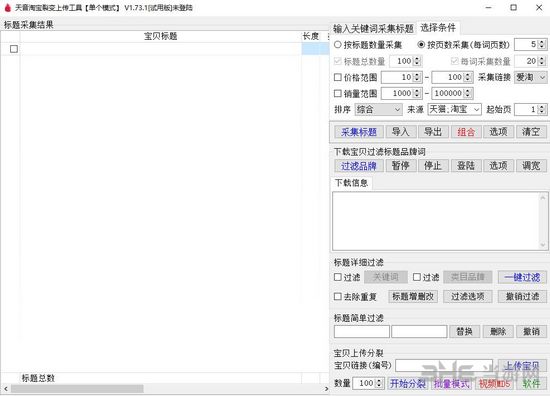
Task: Click the 撤销 button
Action: 531,331
